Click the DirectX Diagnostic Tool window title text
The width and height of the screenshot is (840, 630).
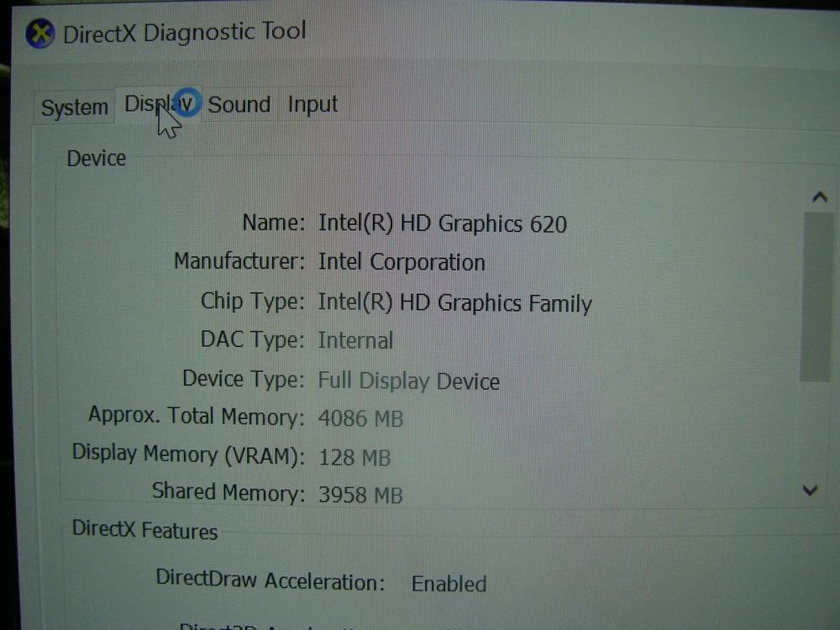[185, 34]
